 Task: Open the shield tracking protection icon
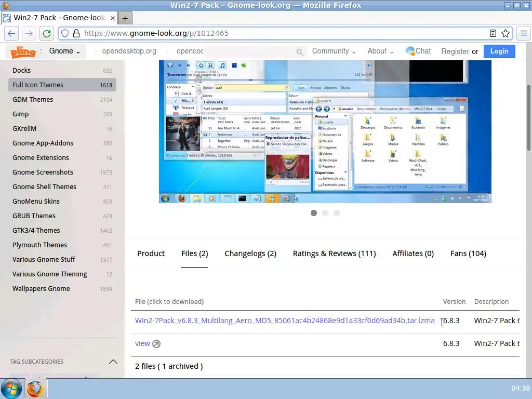pyautogui.click(x=65, y=33)
